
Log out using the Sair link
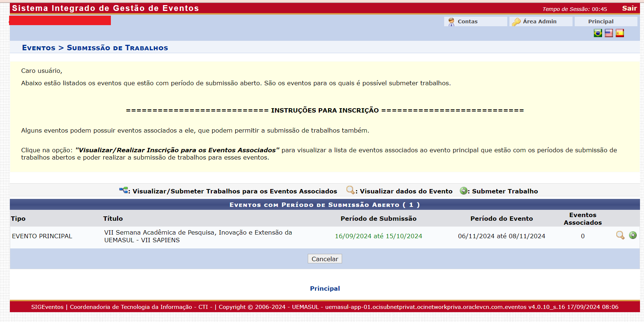629,8
